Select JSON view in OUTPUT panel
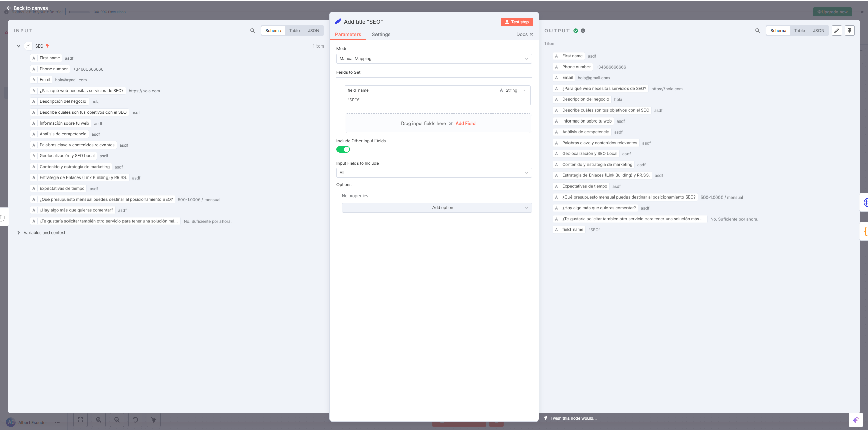The width and height of the screenshot is (868, 430). click(x=818, y=31)
